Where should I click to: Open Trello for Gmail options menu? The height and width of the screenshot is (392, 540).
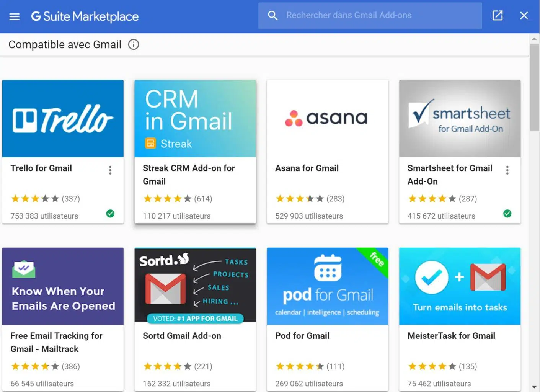(x=110, y=170)
